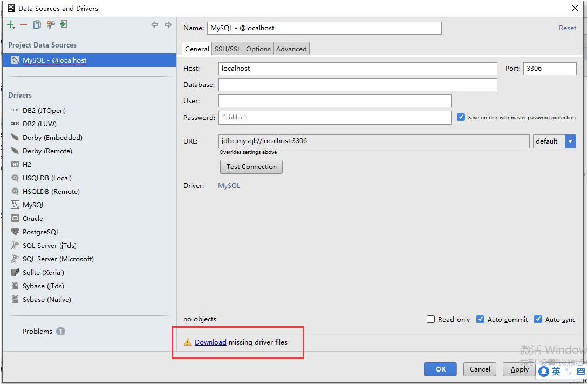Click the Sybase (Native) driver icon
The image size is (588, 385).
[x=15, y=300]
